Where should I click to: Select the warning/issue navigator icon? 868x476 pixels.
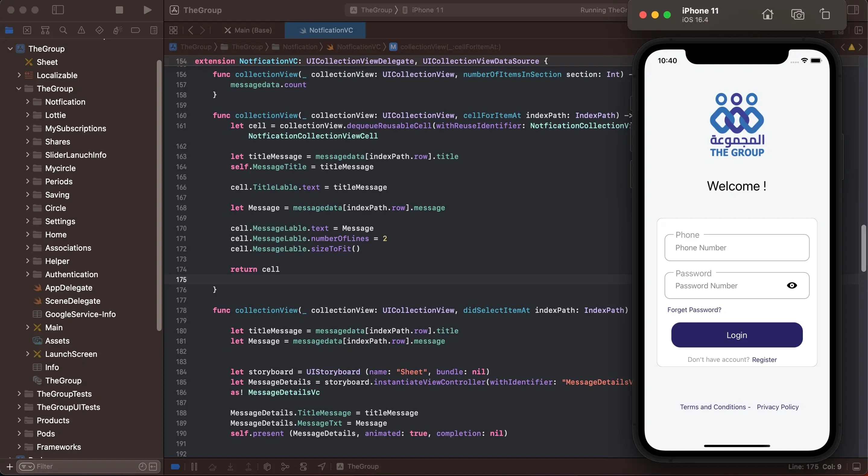pyautogui.click(x=81, y=31)
